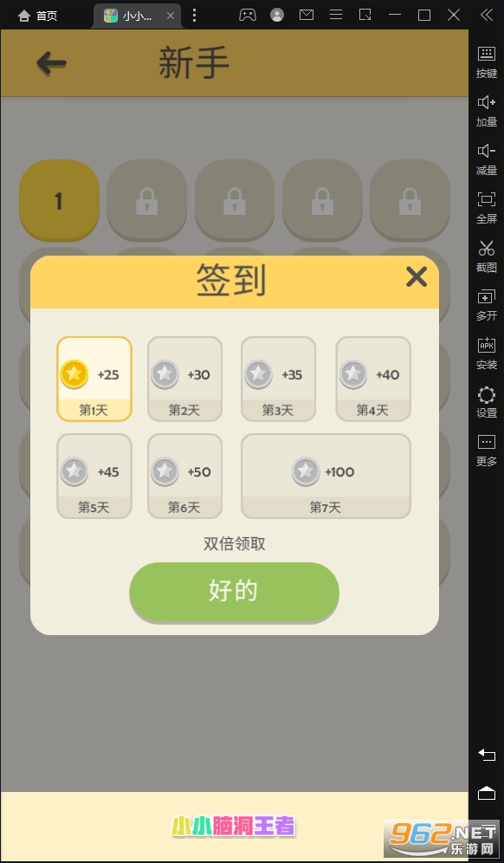504x863 pixels.
Task: Expand the 更多 more options
Action: (487, 450)
